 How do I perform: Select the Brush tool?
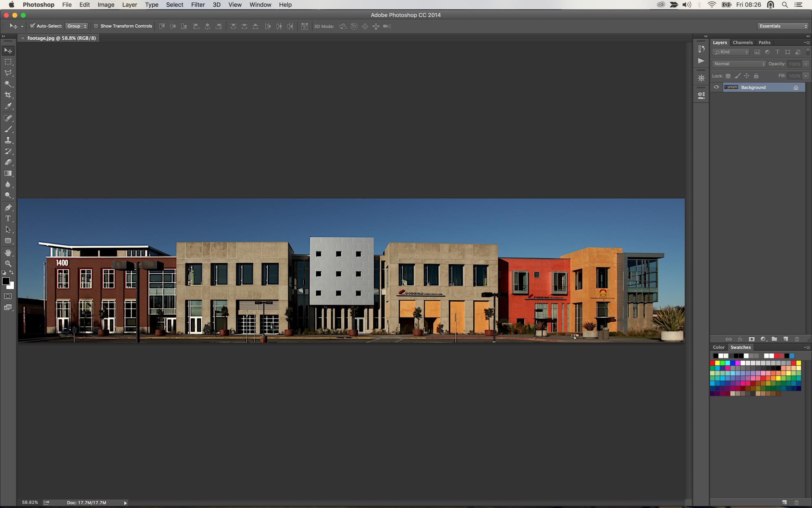point(8,129)
